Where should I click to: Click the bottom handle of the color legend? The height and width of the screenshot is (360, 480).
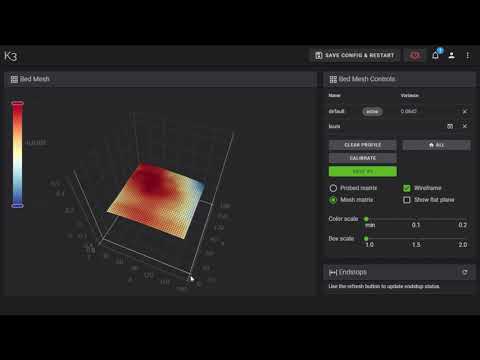17,206
